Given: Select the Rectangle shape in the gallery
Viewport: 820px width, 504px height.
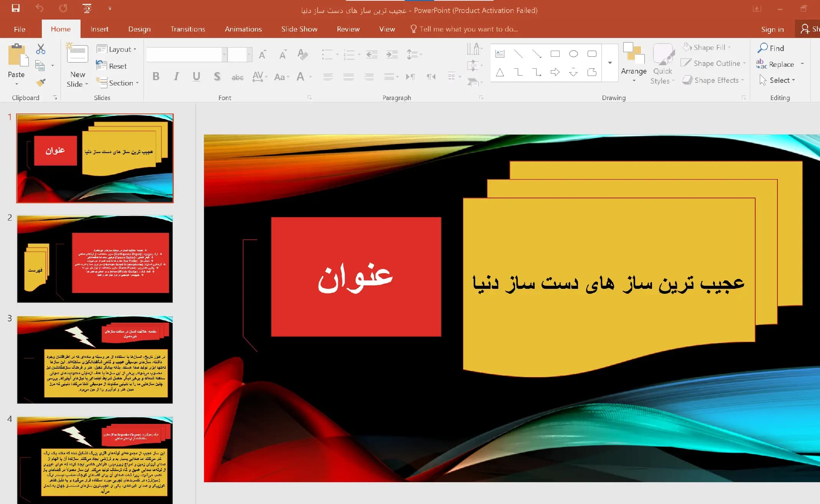Looking at the screenshot, I should [555, 54].
